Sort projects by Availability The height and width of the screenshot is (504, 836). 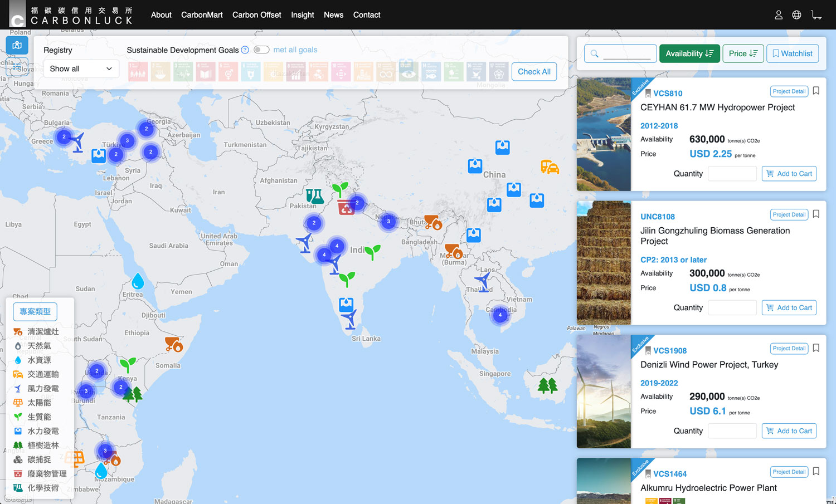pos(689,53)
